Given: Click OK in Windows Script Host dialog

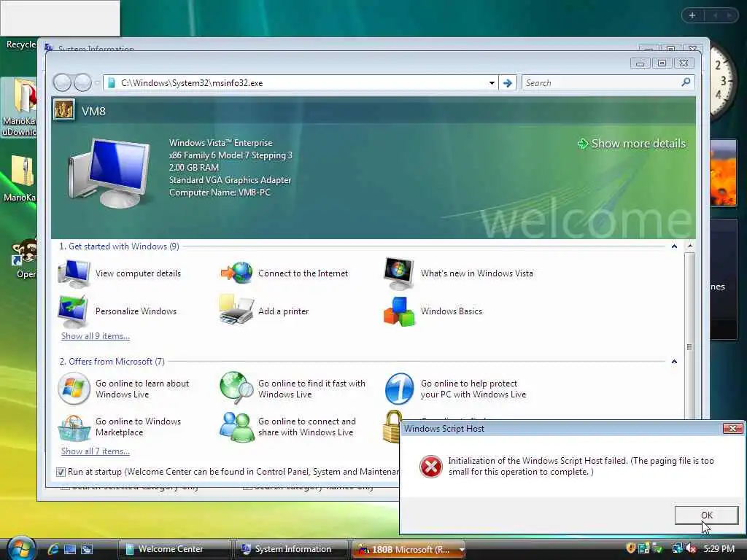Looking at the screenshot, I should [706, 515].
